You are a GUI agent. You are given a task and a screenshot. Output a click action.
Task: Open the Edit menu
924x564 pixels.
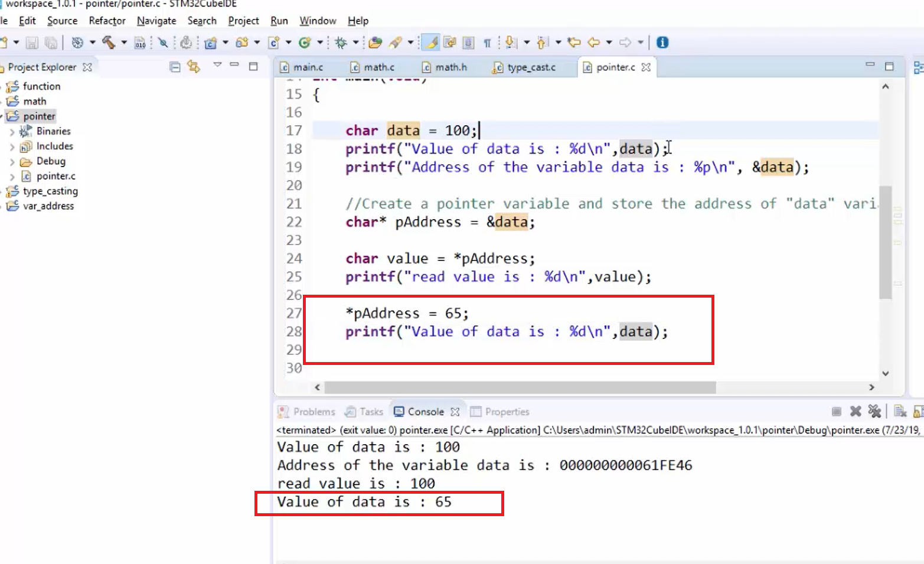point(27,21)
